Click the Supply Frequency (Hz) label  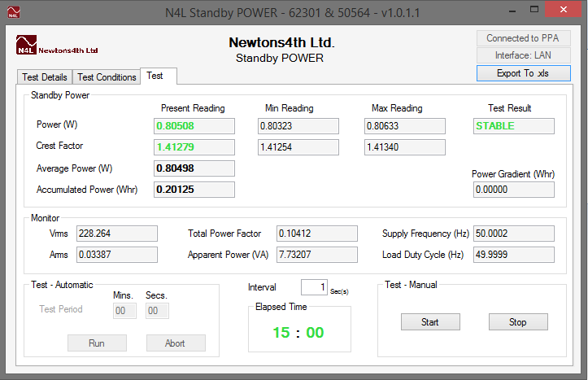tap(425, 234)
